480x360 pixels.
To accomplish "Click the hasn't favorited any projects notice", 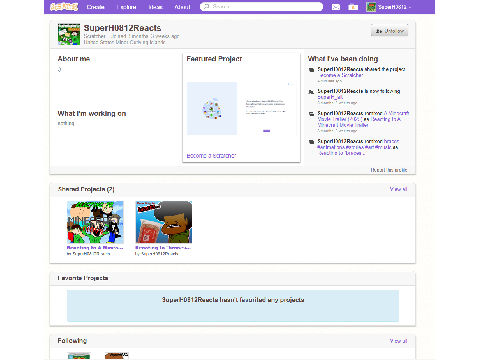I will 233,306.
